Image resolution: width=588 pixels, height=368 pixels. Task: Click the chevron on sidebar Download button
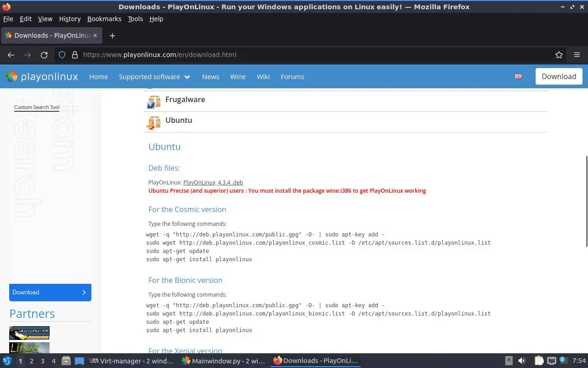(84, 293)
